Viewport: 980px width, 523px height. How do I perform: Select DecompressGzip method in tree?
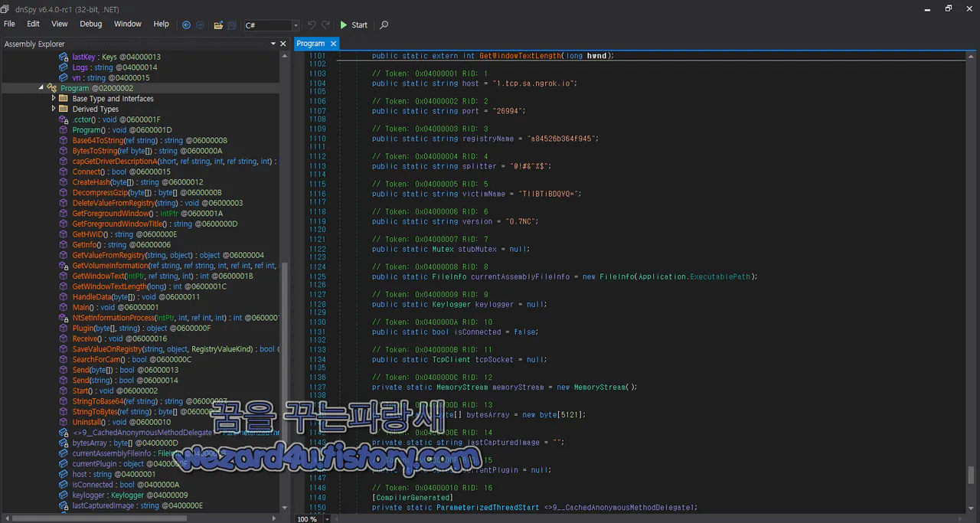pos(147,192)
